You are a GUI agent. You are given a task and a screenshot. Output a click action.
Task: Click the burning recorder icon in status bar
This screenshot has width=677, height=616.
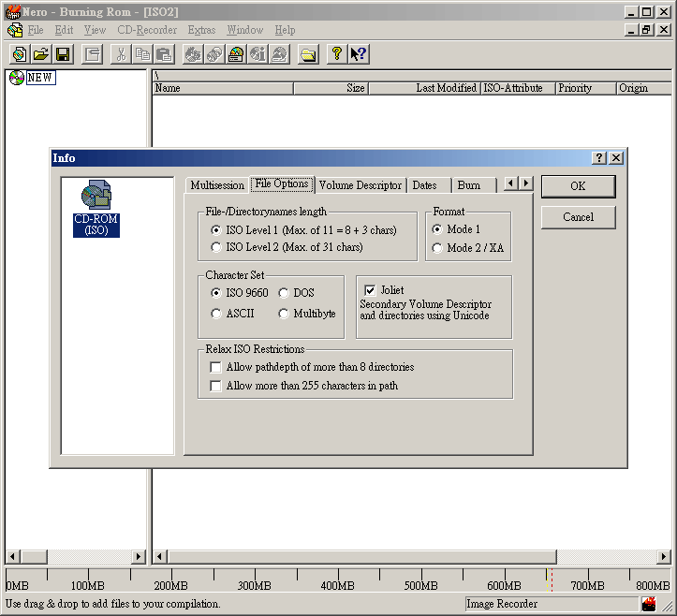pos(649,604)
